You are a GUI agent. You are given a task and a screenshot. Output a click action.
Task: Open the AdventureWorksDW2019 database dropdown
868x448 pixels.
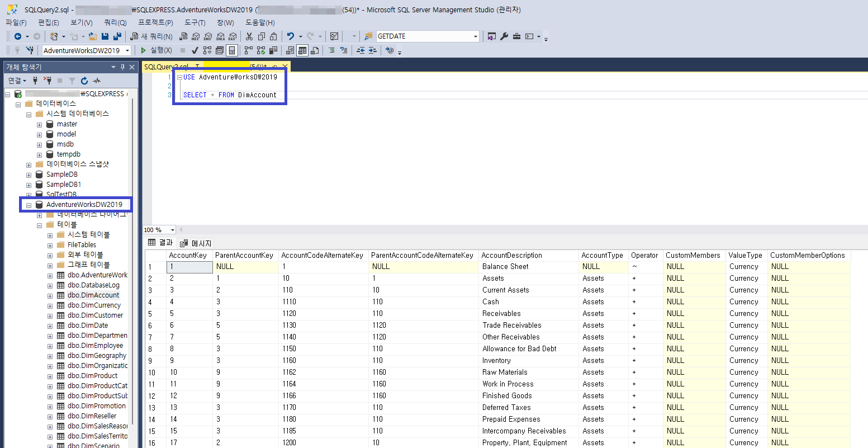pos(127,50)
